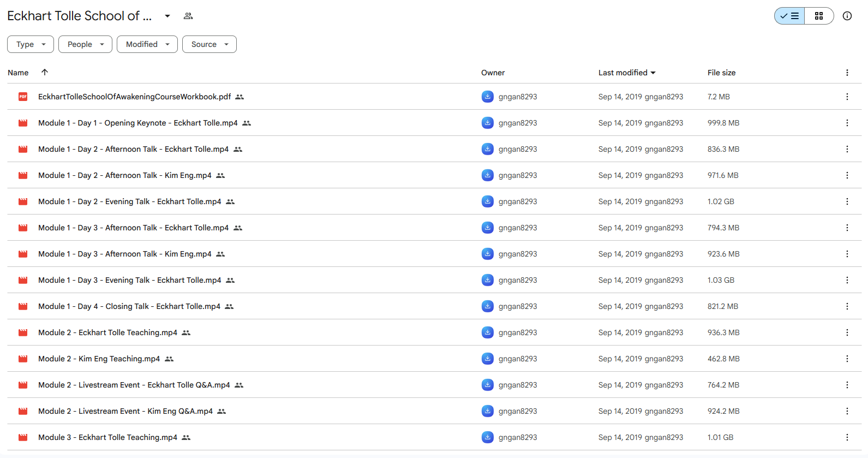Select Day 3 - Evening Talk - Eckhart Tolle file
The image size is (868, 458).
point(130,280)
